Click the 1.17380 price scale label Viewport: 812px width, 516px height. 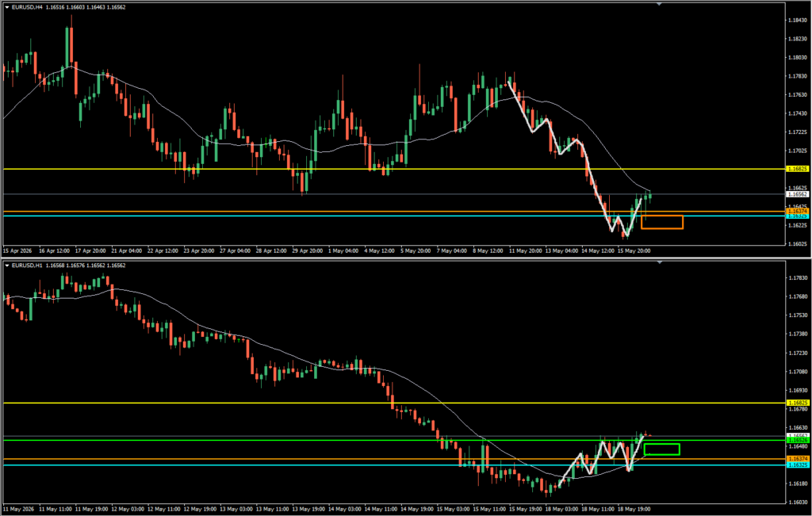797,334
